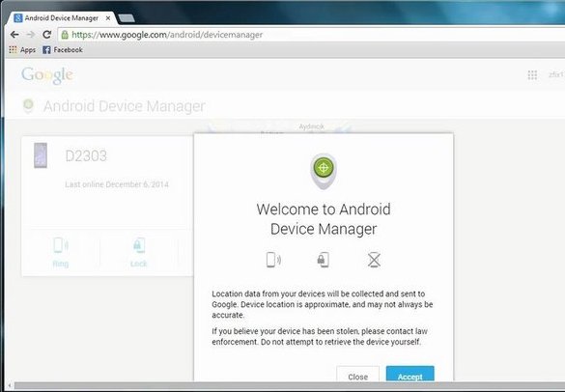
Task: Click the Google logo
Action: 47,75
